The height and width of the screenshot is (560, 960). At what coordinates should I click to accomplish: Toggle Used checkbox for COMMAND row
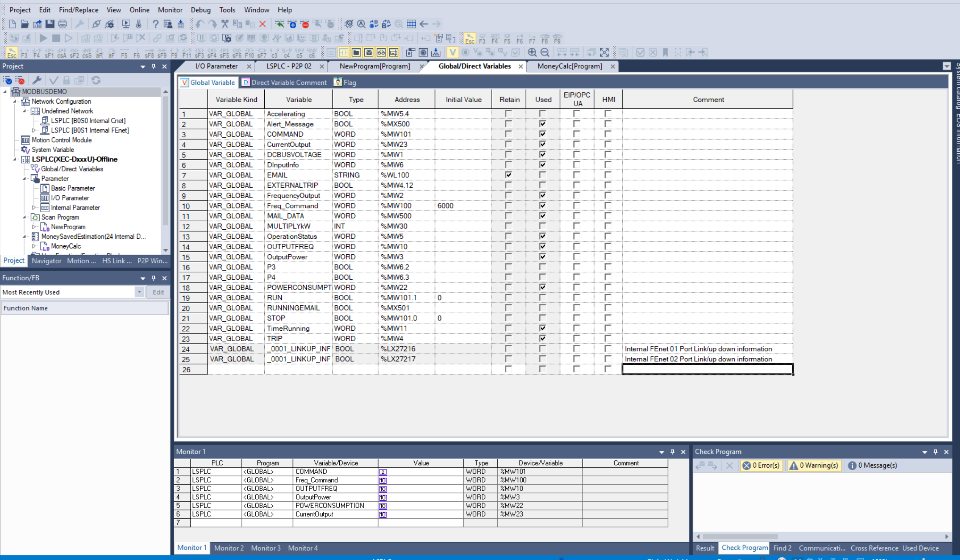[542, 134]
